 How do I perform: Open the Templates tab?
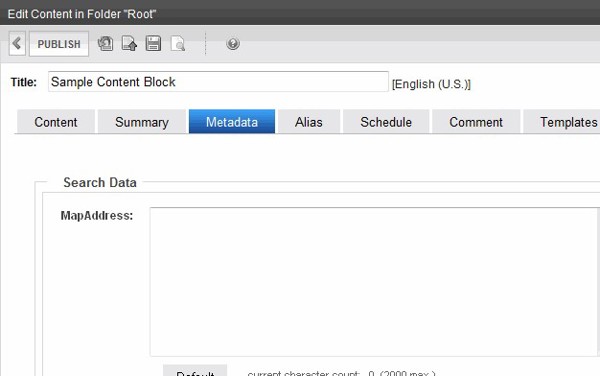click(562, 122)
